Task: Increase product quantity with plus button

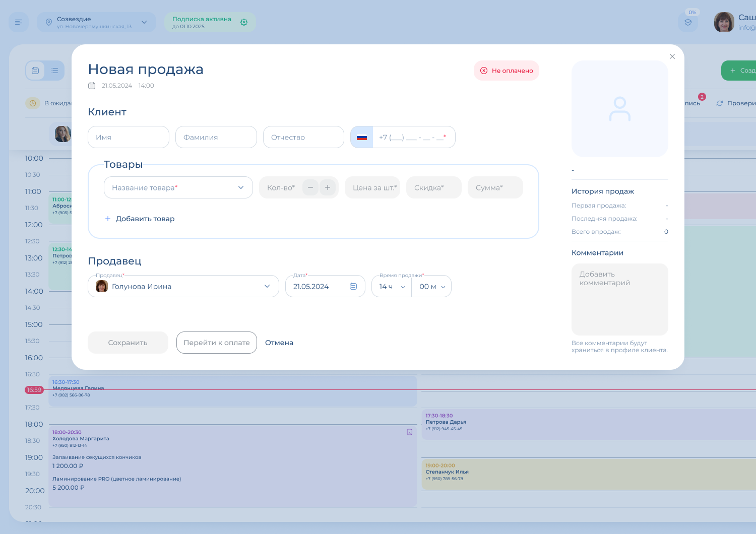Action: (328, 187)
